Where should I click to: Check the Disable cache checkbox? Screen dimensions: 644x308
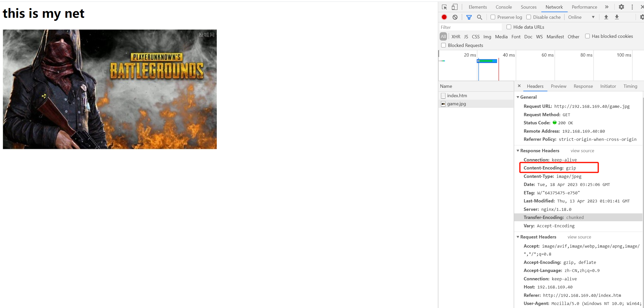click(x=529, y=17)
